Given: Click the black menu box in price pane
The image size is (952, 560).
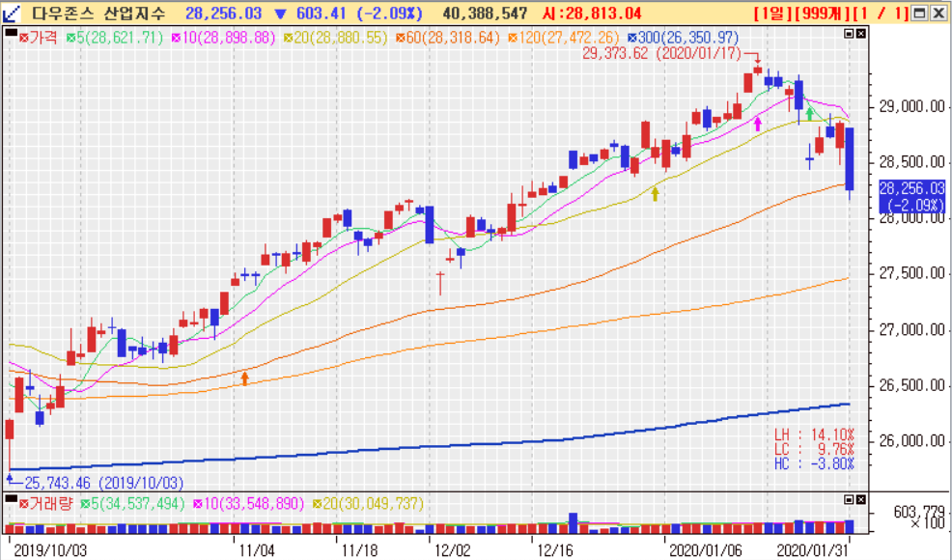Looking at the screenshot, I should (x=11, y=33).
